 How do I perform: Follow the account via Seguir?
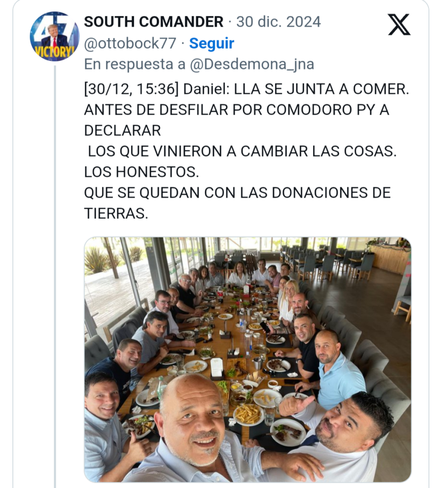[x=212, y=43]
